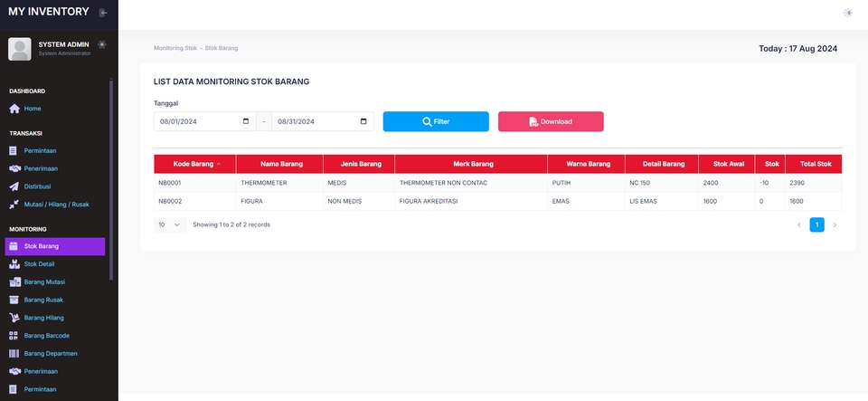Sort table by Kode Barang column
Image resolution: width=868 pixels, height=401 pixels.
pos(195,164)
